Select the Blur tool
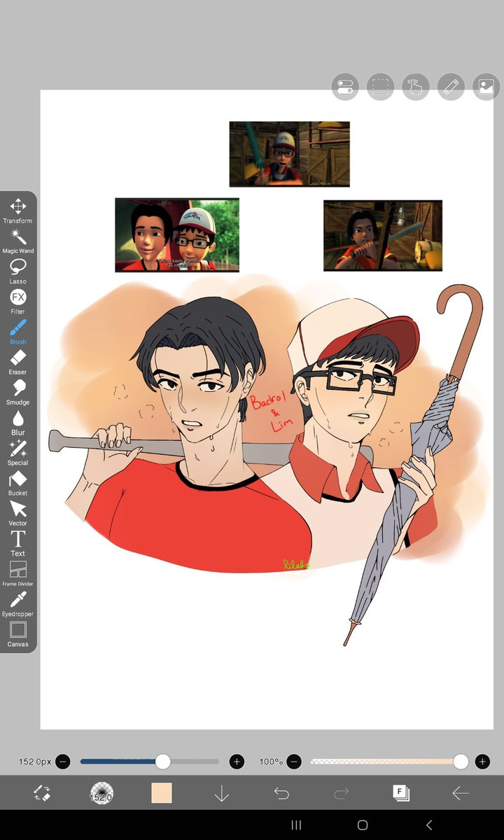This screenshot has height=840, width=504. 17,423
